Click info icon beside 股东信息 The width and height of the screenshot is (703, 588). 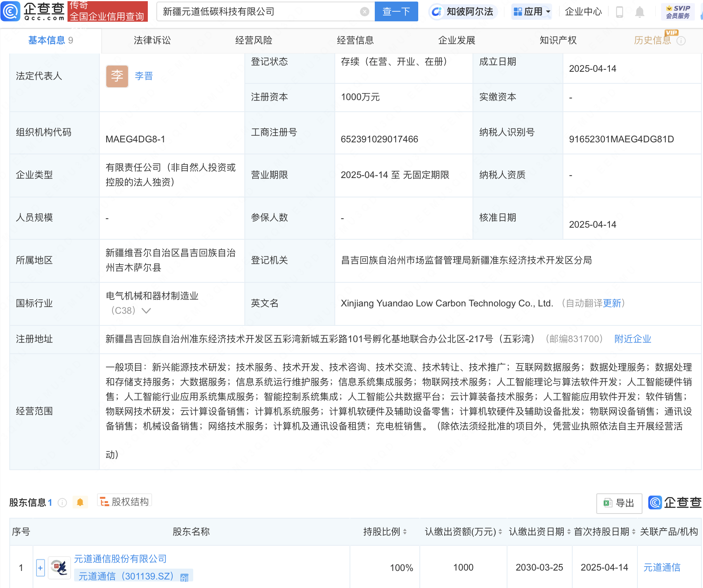[62, 503]
